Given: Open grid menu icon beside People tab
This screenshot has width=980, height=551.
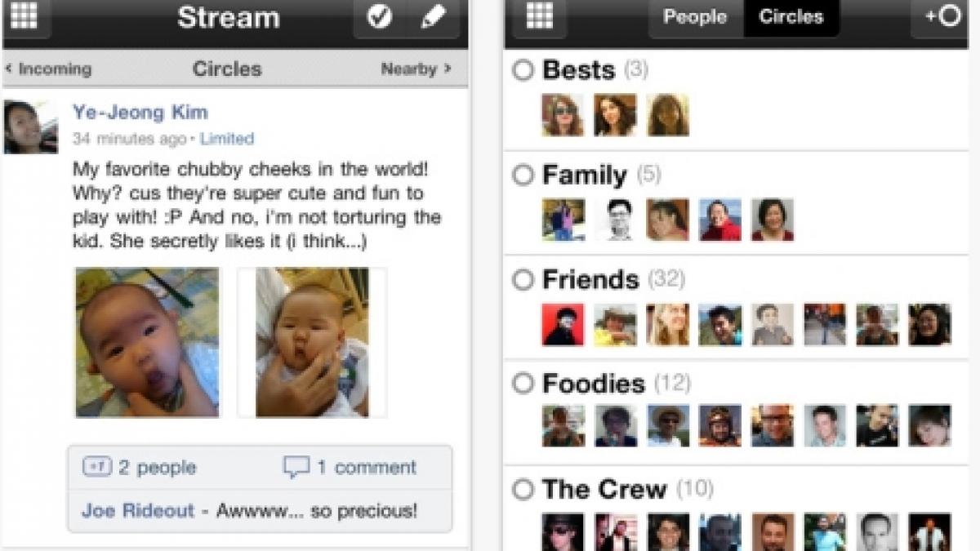Looking at the screenshot, I should click(540, 16).
